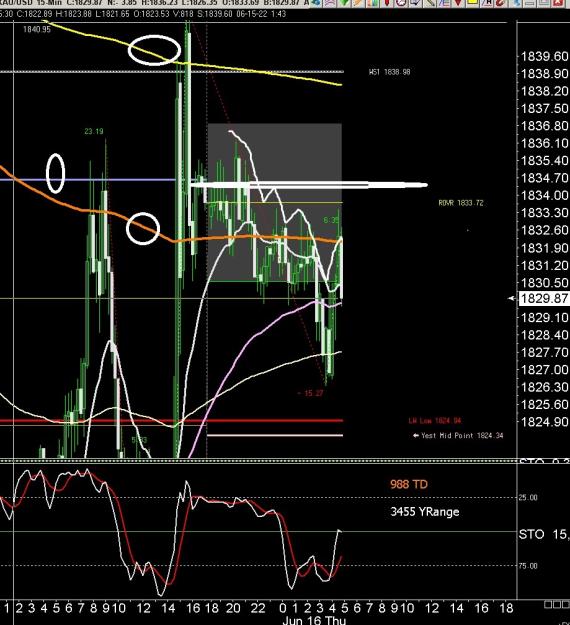570x625 pixels.
Task: Click the 25.00 stochastic level label
Action: (x=528, y=497)
